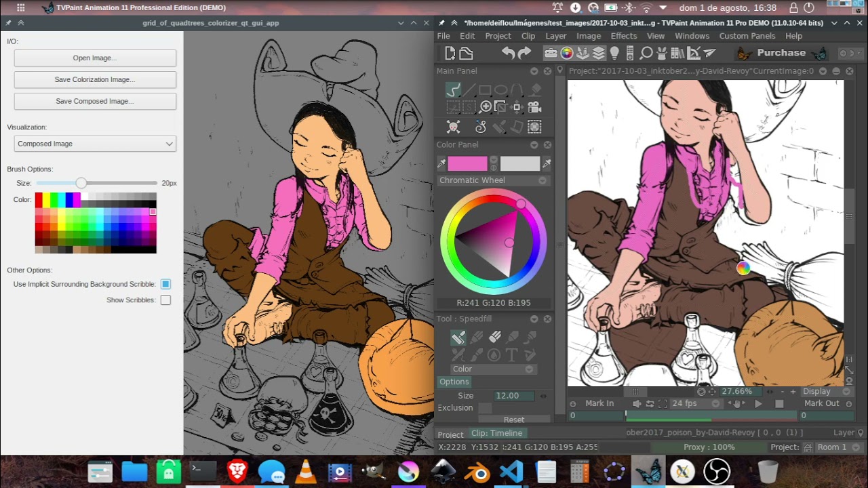
Task: Expand the Color Panel menu arrow
Action: coord(534,144)
